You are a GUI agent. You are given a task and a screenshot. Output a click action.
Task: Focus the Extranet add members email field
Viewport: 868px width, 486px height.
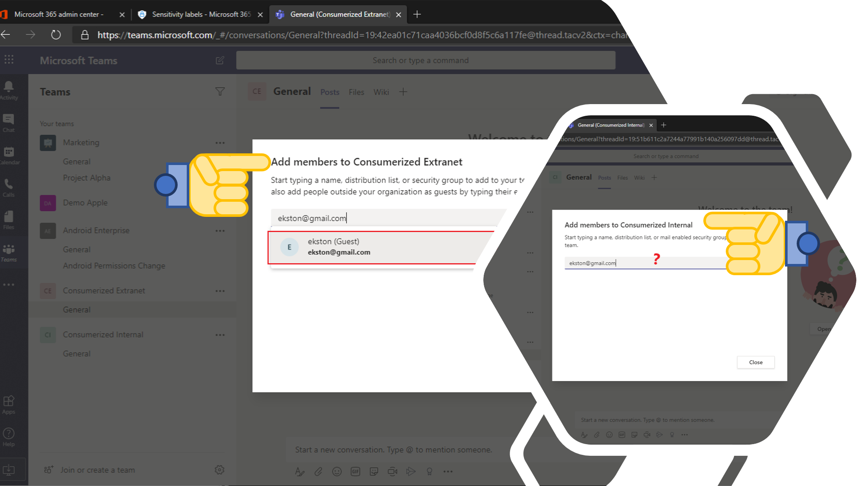tap(387, 218)
